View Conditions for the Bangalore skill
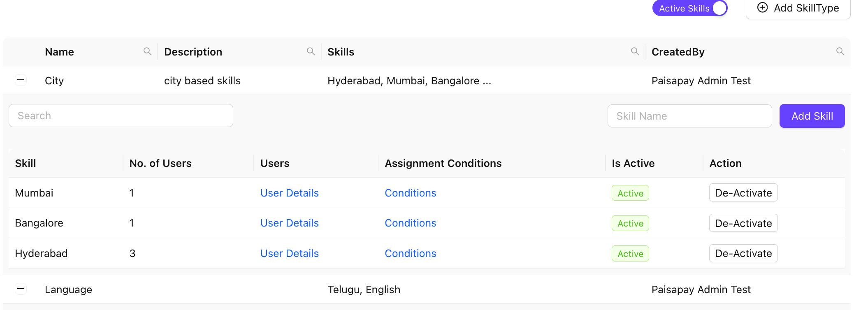 410,223
